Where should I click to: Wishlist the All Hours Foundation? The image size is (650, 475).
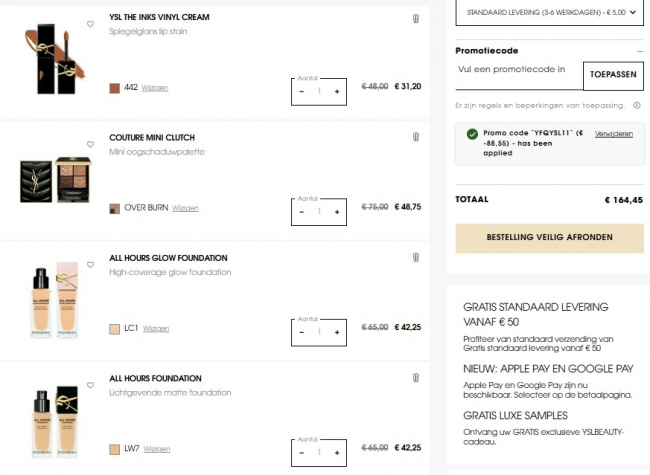tap(90, 384)
